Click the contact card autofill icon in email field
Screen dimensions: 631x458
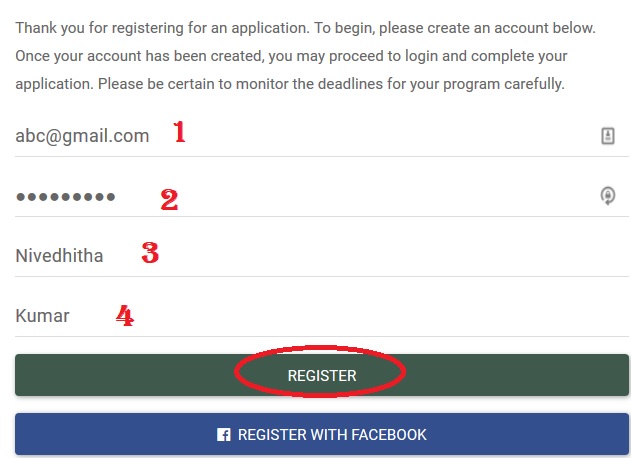(607, 136)
